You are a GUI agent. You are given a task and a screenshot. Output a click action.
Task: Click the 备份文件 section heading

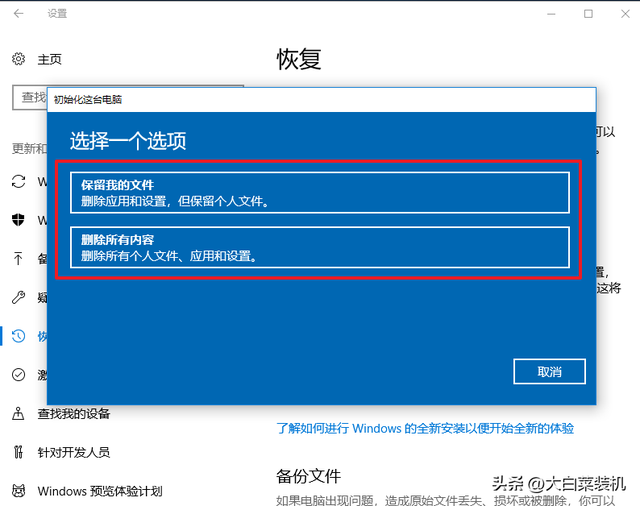pyautogui.click(x=309, y=476)
